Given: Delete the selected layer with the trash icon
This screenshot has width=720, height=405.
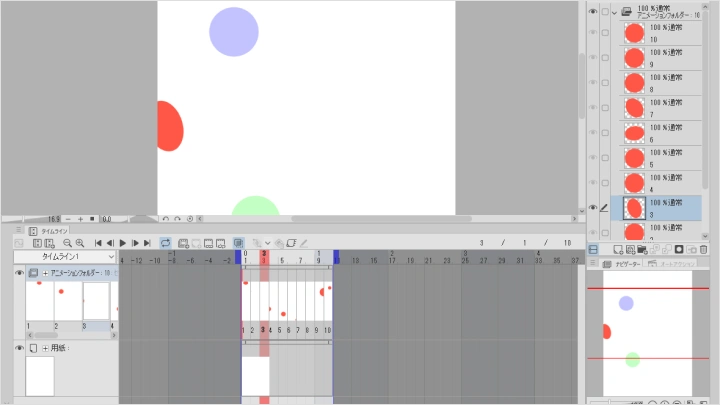Looking at the screenshot, I should pyautogui.click(x=703, y=249).
